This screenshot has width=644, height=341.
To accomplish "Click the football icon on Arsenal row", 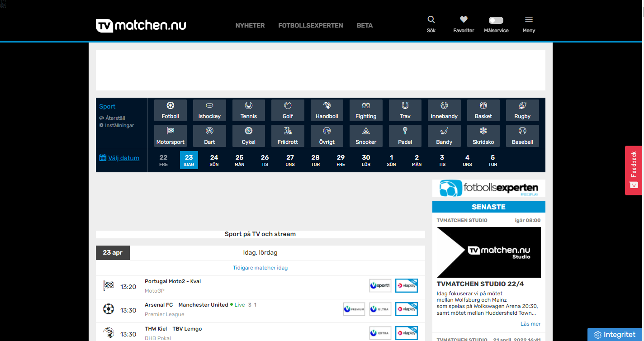I will [109, 309].
